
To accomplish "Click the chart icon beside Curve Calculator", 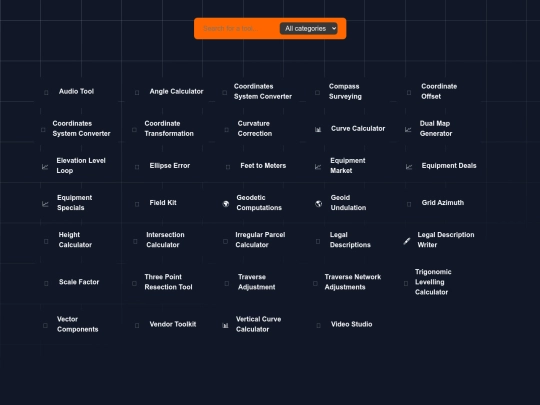I will pyautogui.click(x=318, y=129).
